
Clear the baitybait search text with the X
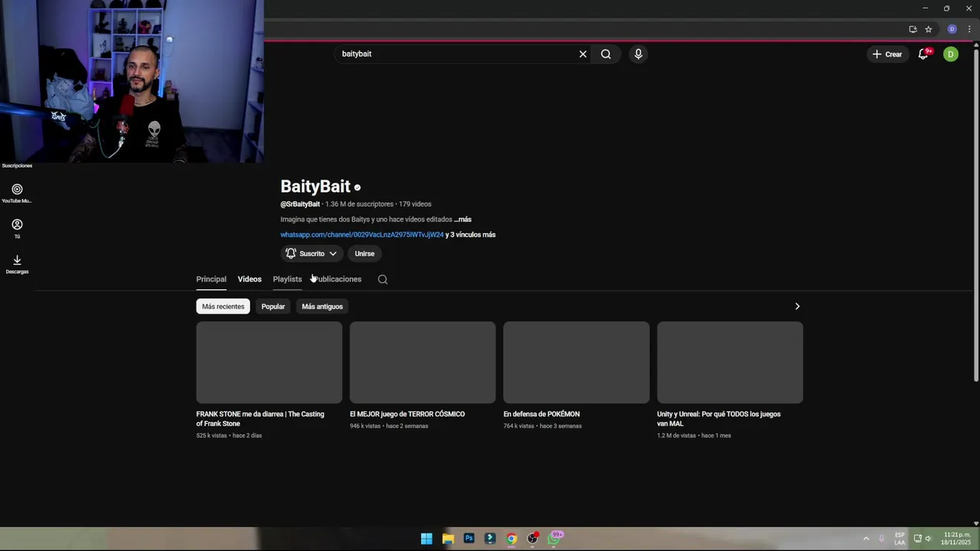pyautogui.click(x=583, y=54)
